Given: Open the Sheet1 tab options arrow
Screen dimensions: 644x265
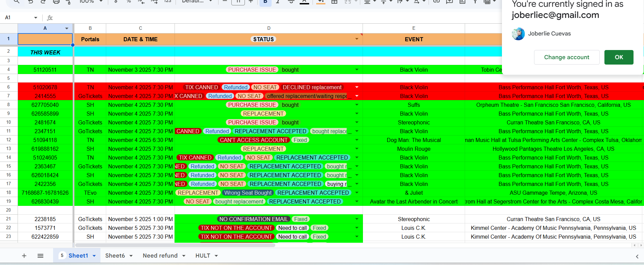Looking at the screenshot, I should click(x=94, y=256).
